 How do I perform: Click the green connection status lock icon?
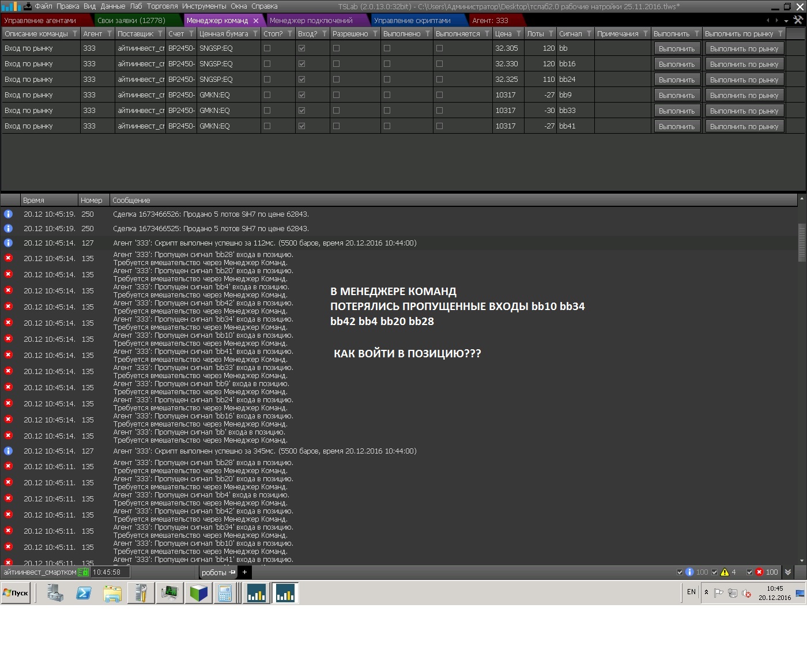[x=84, y=572]
